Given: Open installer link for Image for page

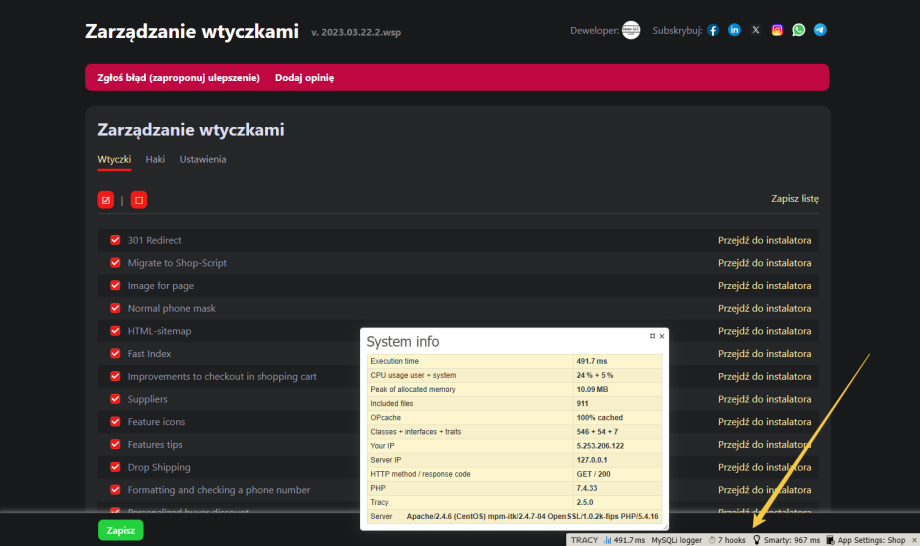Looking at the screenshot, I should (765, 286).
